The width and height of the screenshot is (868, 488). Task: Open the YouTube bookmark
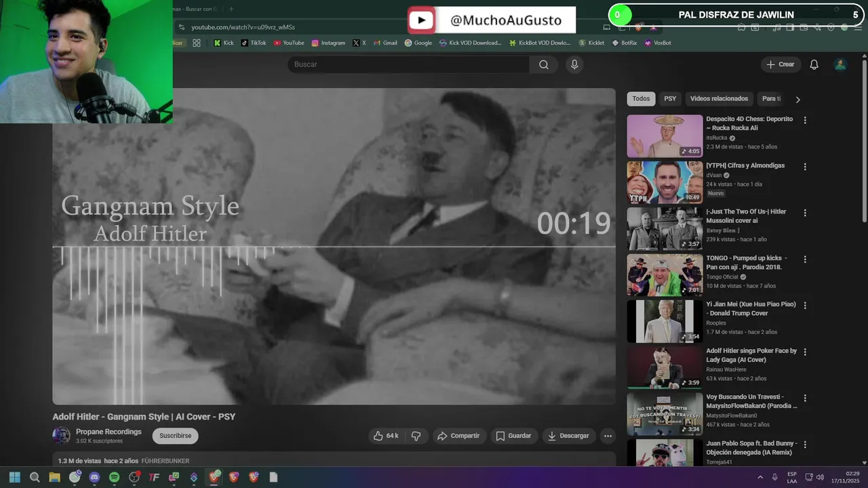[289, 43]
